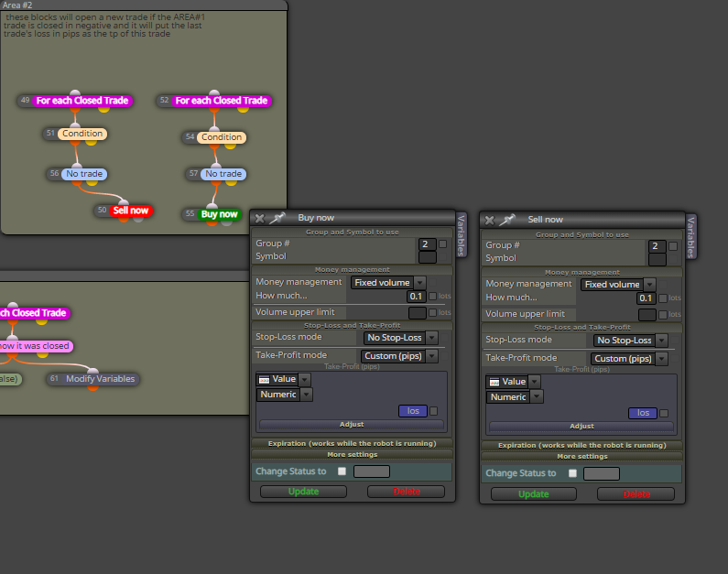Image resolution: width=728 pixels, height=574 pixels.
Task: Click Area #2 title bar
Action: (144, 5)
